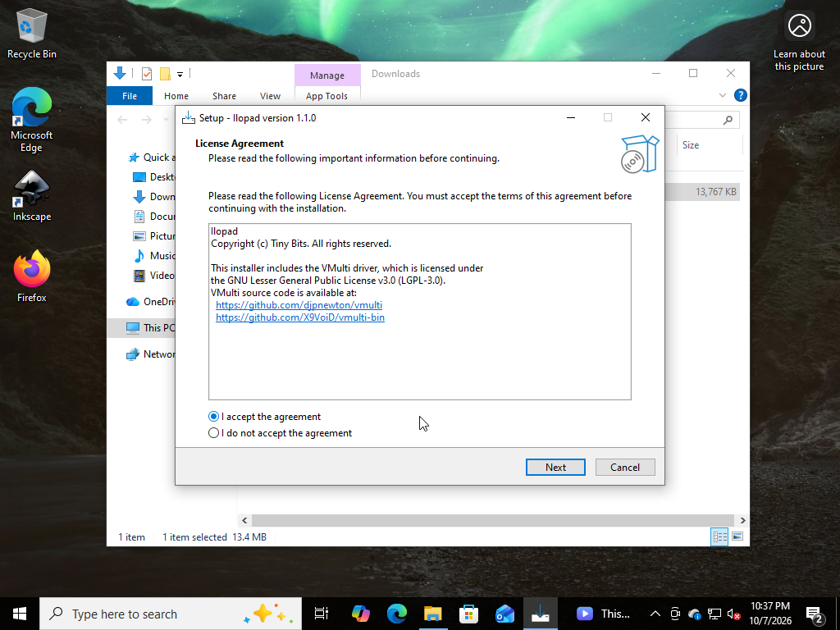
Task: Open Customize Quick Access Toolbar dropdown
Action: click(x=180, y=75)
